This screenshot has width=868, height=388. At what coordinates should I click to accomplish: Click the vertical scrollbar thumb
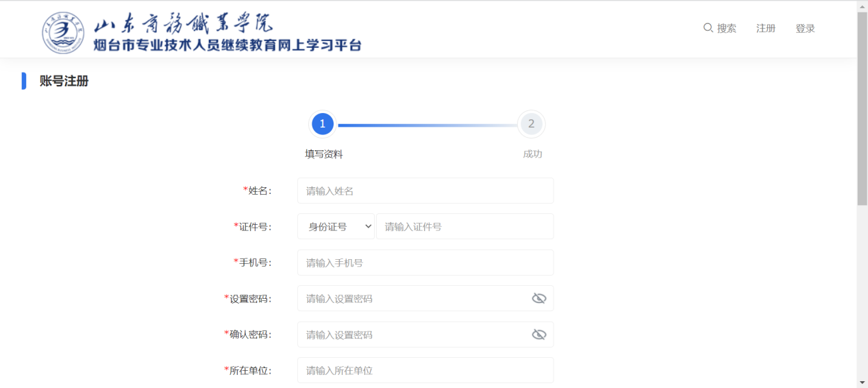pyautogui.click(x=862, y=108)
